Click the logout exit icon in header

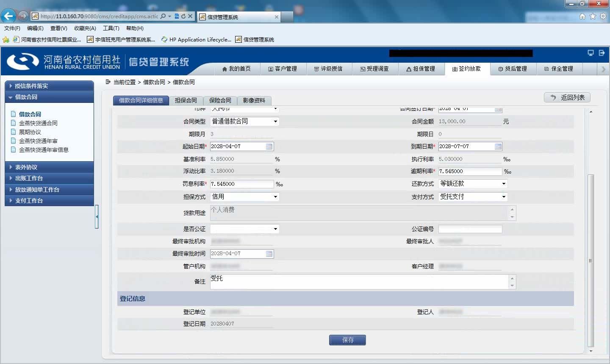pos(602,53)
